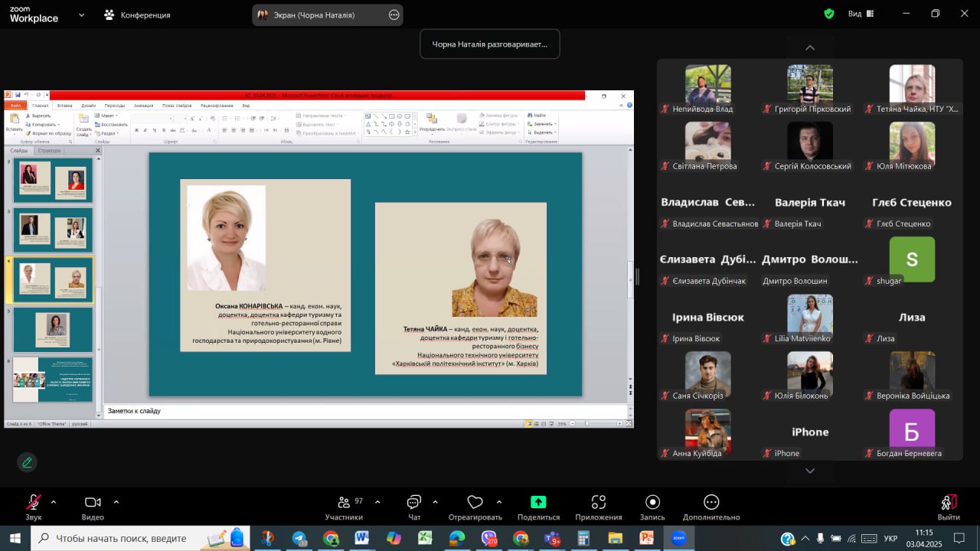980x551 pixels.
Task: Switch to the Conference tab
Action: click(138, 15)
